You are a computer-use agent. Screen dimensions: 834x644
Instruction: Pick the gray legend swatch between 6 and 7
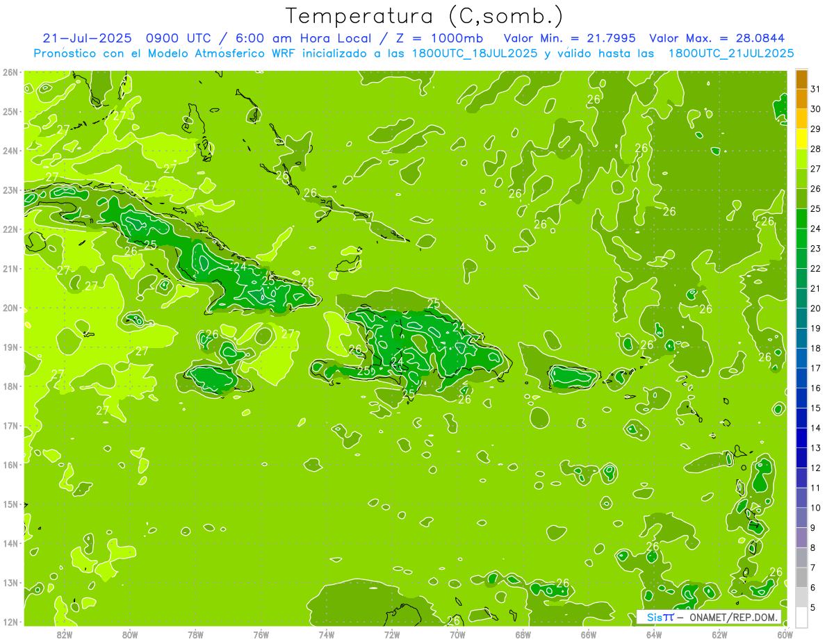801,577
